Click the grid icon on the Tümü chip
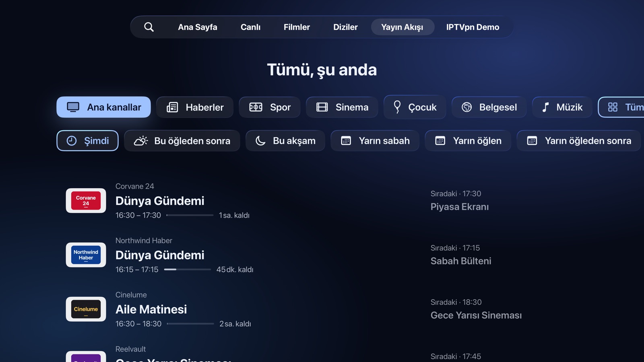 pos(613,107)
